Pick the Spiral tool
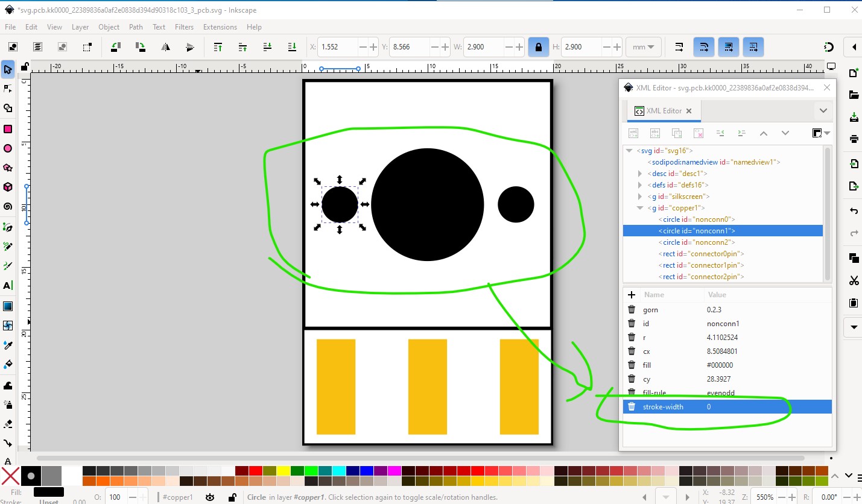The image size is (862, 504). [x=8, y=207]
